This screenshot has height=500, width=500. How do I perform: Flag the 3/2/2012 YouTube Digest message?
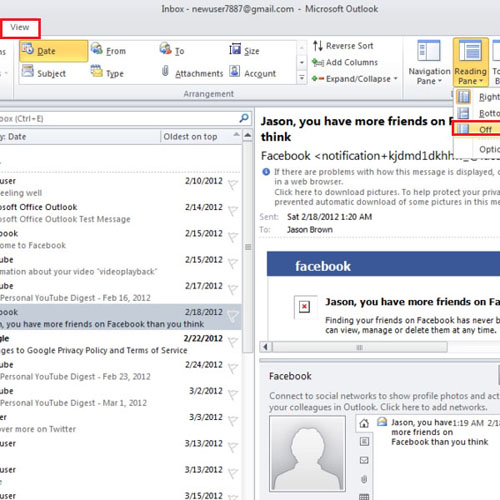coord(233,395)
